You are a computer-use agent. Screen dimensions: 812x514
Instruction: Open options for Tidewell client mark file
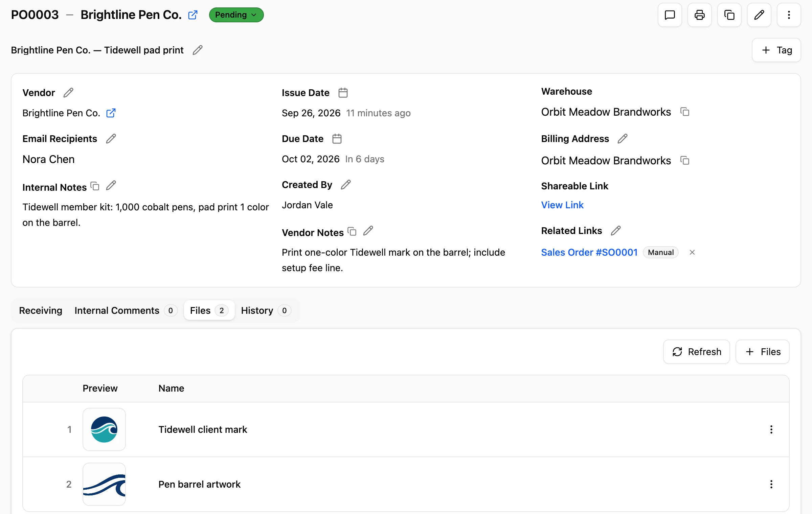tap(771, 429)
